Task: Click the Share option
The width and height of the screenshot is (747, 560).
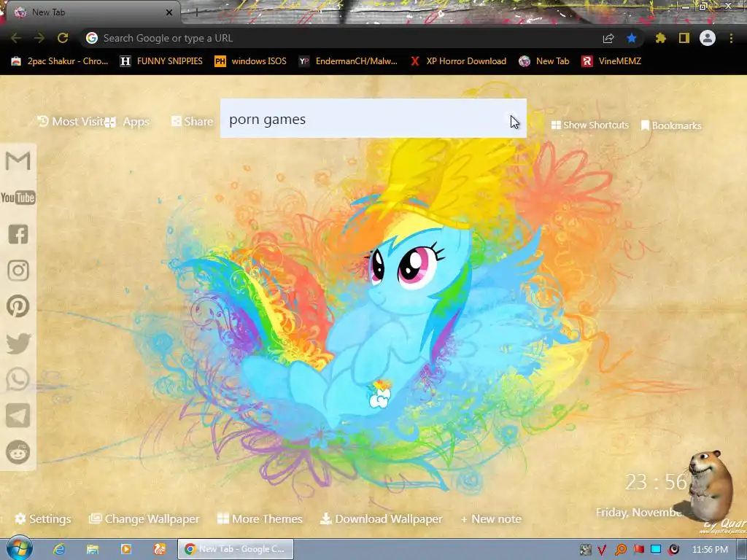Action: [192, 122]
